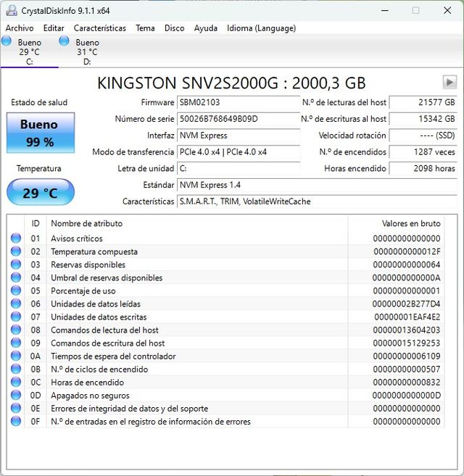Click status orb for Temperatura compuesta
The height and width of the screenshot is (476, 464).
click(x=16, y=251)
